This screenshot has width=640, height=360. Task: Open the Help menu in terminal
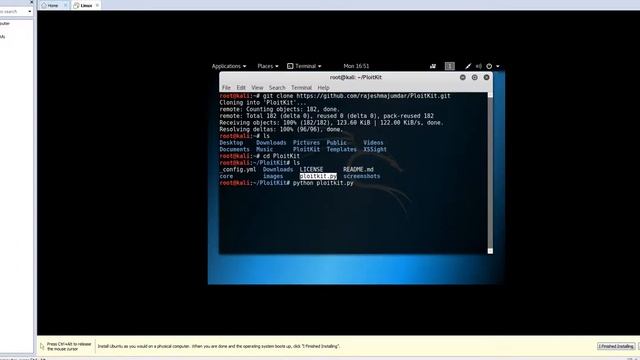point(323,88)
